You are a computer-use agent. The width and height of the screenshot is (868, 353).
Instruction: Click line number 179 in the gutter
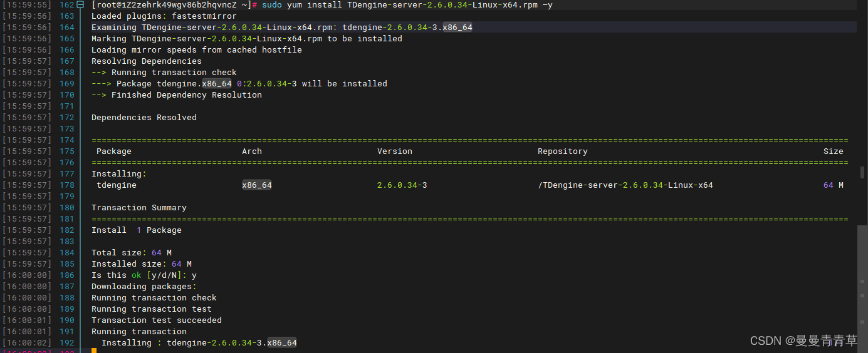pyautogui.click(x=67, y=197)
